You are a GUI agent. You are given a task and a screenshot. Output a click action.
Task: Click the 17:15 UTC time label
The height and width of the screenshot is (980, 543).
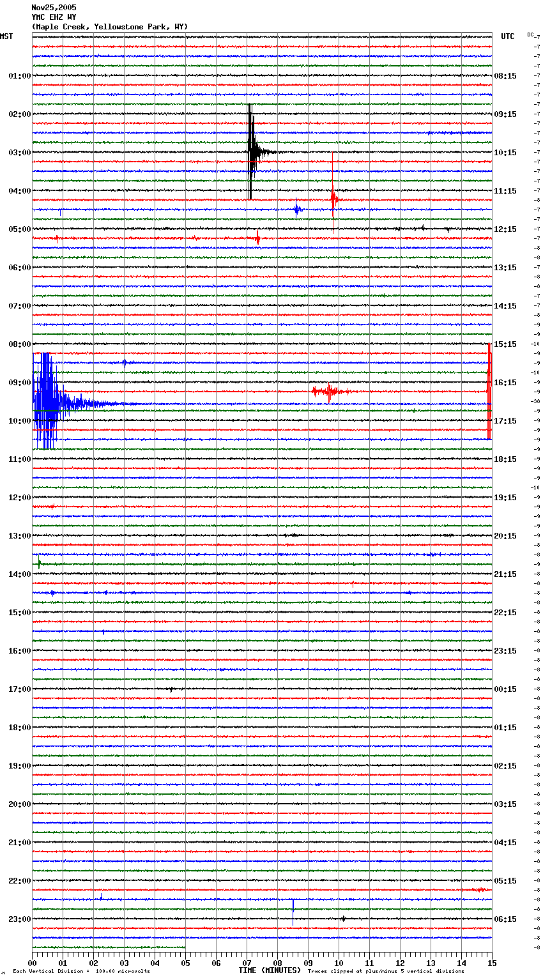tap(505, 421)
